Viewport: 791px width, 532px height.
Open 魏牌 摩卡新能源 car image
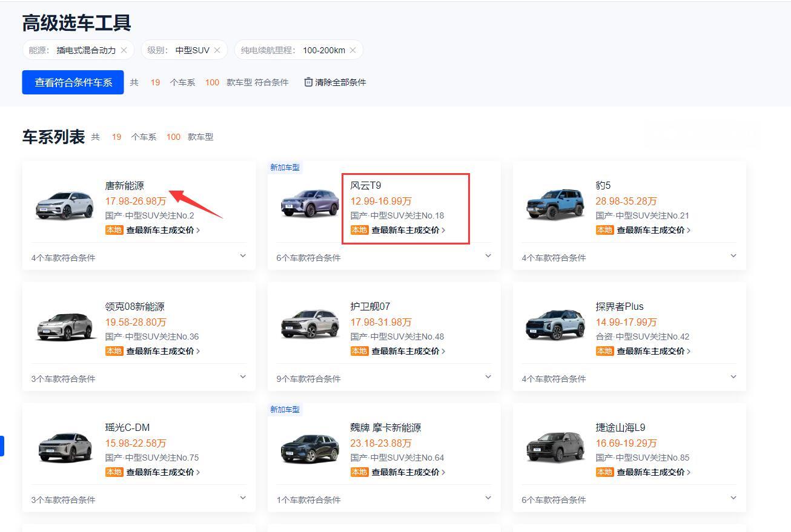pyautogui.click(x=310, y=448)
